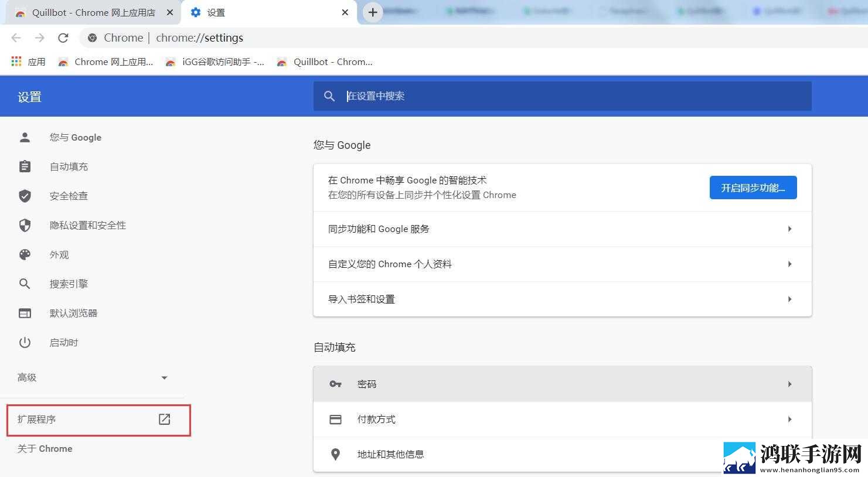
Task: Expand the 高级 section arrow
Action: (164, 378)
